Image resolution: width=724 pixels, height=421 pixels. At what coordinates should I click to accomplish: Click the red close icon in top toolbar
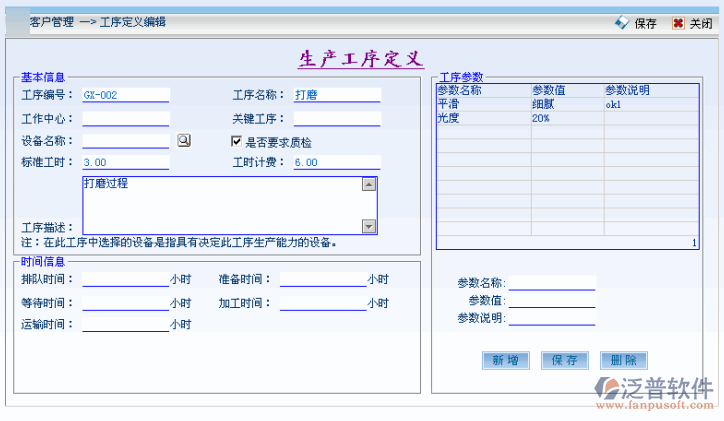[678, 23]
